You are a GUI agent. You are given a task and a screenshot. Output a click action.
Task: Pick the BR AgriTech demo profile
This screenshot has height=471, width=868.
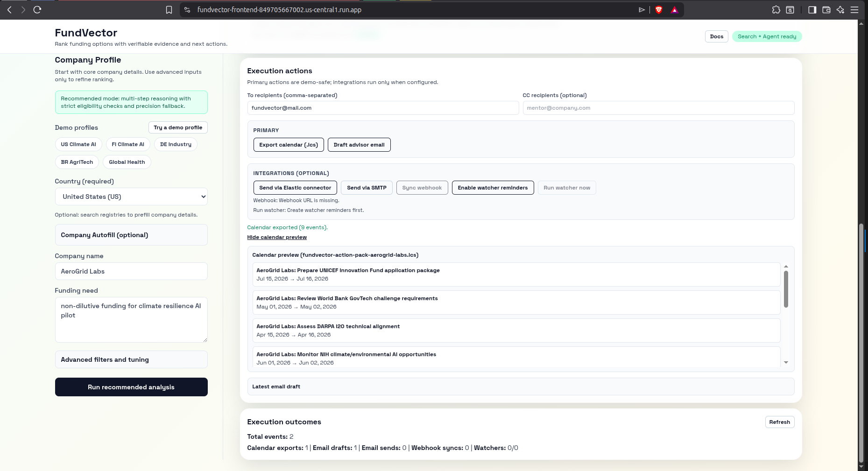click(x=77, y=162)
